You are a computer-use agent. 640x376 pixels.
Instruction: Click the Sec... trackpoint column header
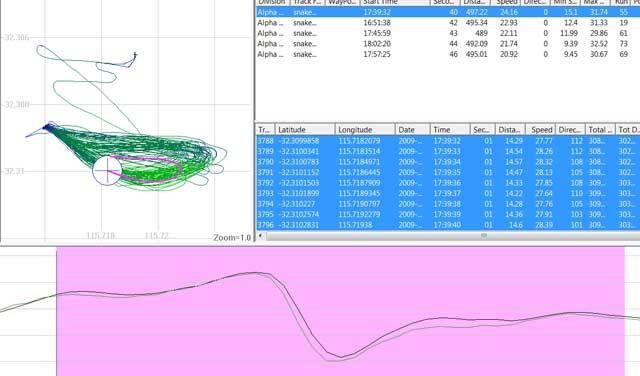pyautogui.click(x=482, y=130)
